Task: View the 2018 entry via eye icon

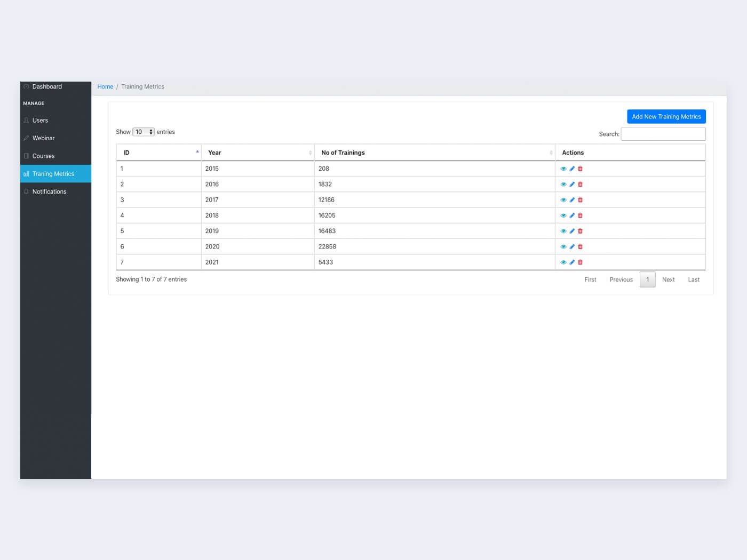Action: (x=563, y=215)
